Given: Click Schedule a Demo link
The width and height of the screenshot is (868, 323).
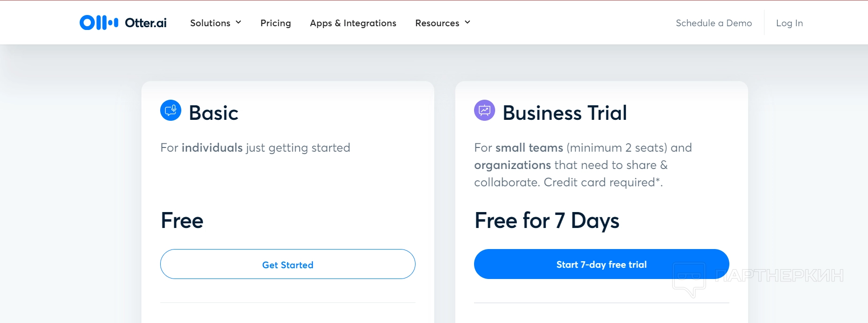Looking at the screenshot, I should (714, 23).
